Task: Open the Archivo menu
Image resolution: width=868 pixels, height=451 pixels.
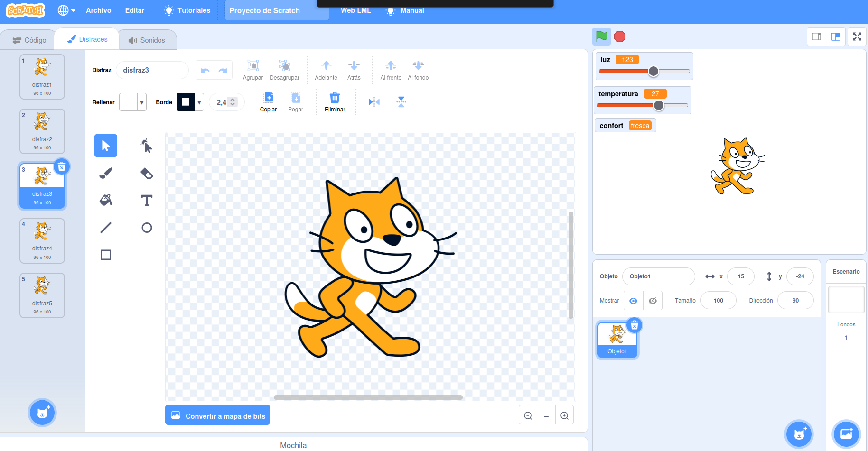Action: coord(98,10)
